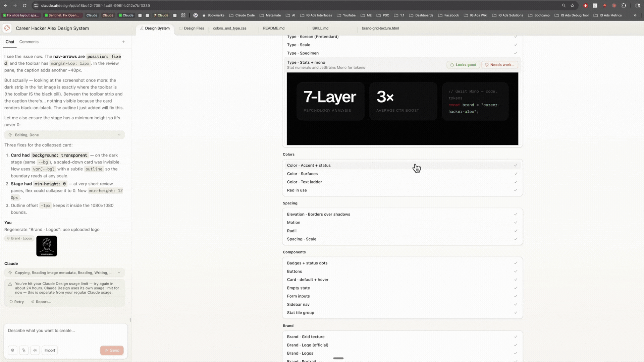Click Retry in the usage limit notice
The image size is (644, 362).
[17, 302]
